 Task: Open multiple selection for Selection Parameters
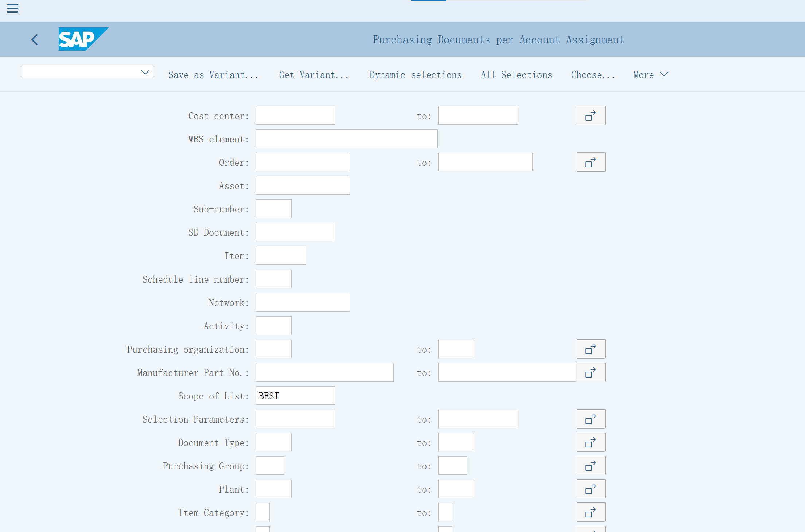click(x=591, y=419)
